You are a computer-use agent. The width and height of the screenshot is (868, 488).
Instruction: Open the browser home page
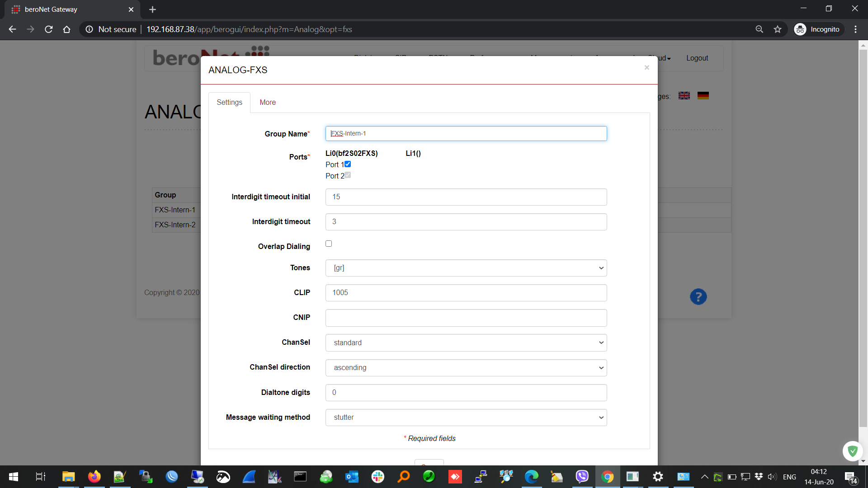[x=67, y=29]
